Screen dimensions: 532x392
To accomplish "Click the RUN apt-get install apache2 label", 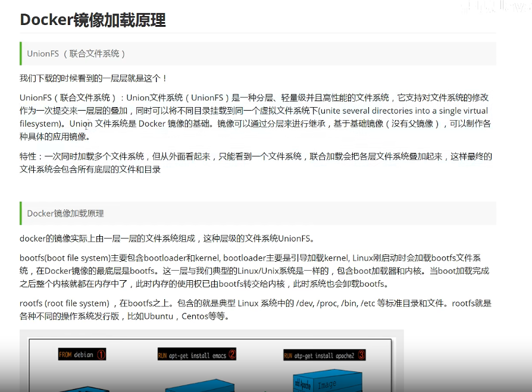I will coord(324,355).
